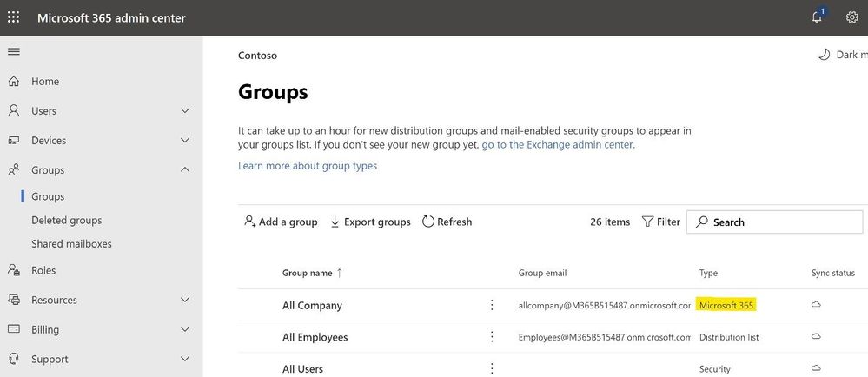Open Shared mailboxes page
The height and width of the screenshot is (377, 868).
coord(71,243)
